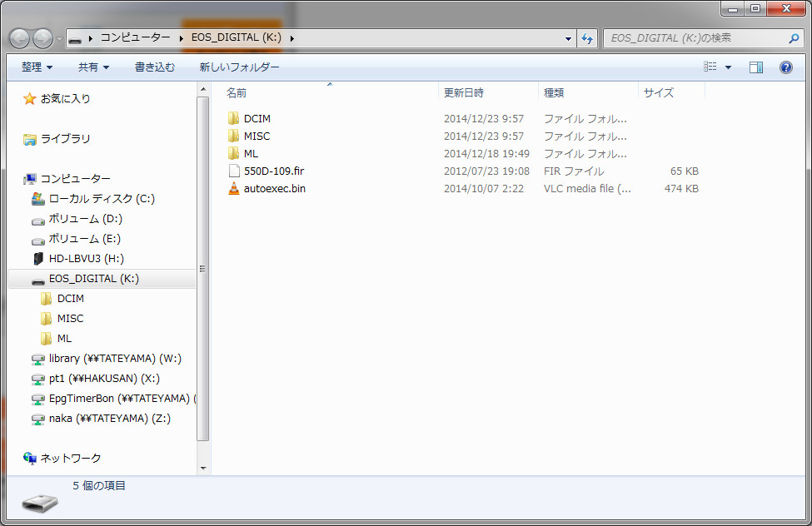Open the 共有 menu
812x526 pixels.
pos(93,67)
